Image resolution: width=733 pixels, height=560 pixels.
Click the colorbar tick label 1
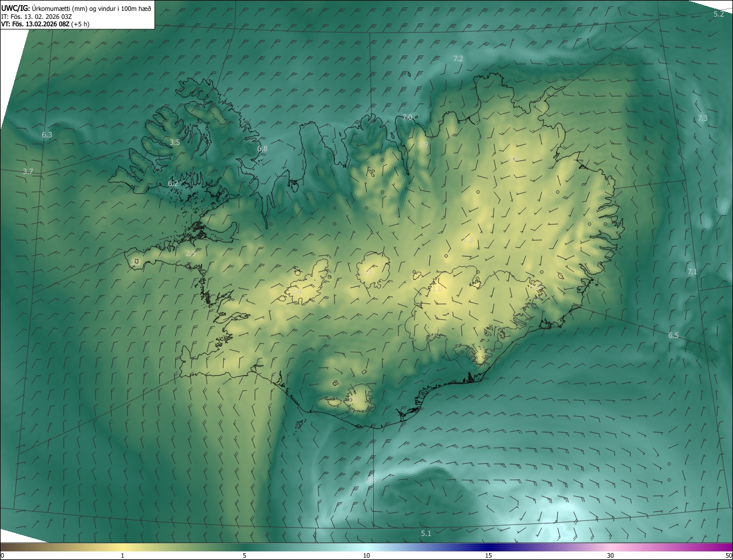(x=123, y=555)
